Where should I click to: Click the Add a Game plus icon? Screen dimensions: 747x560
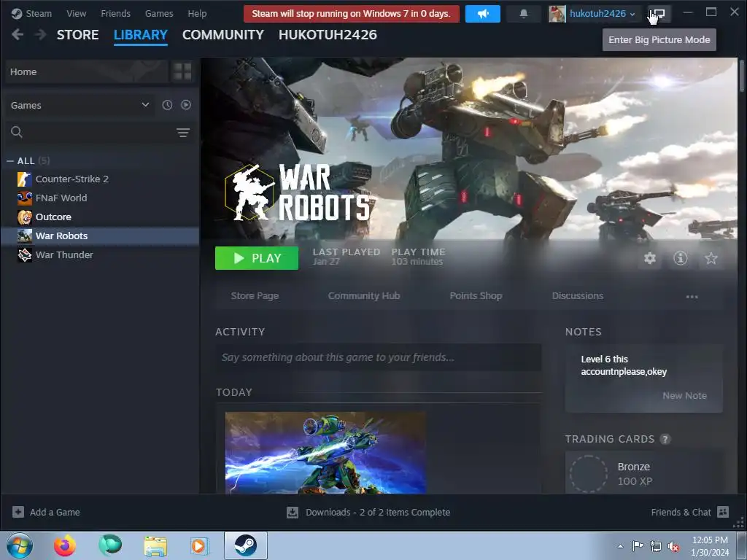pos(18,512)
